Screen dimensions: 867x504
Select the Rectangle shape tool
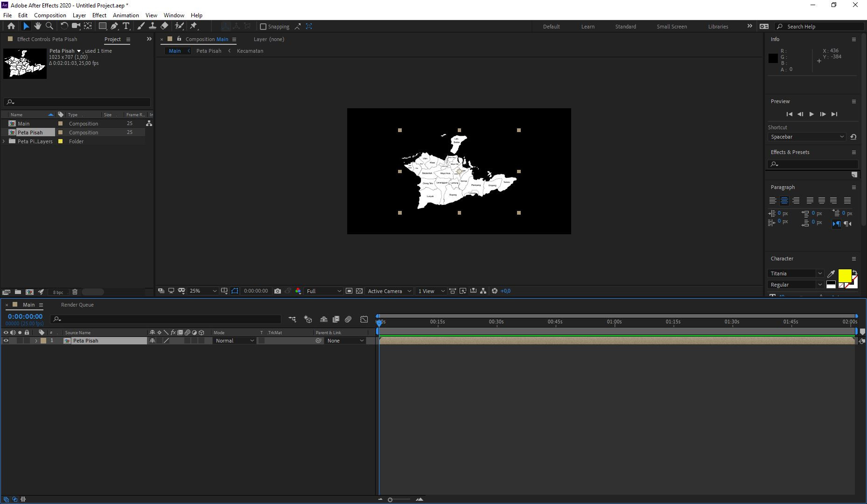tap(102, 27)
